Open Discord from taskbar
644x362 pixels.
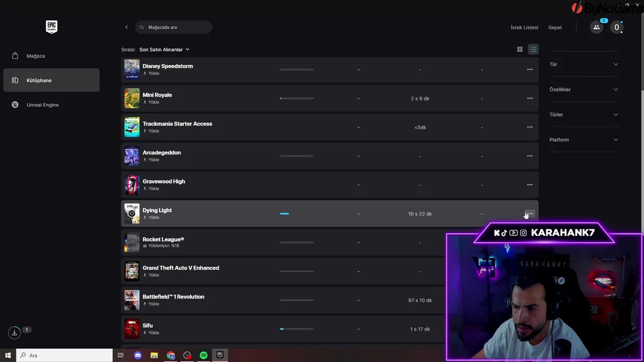pos(138,355)
